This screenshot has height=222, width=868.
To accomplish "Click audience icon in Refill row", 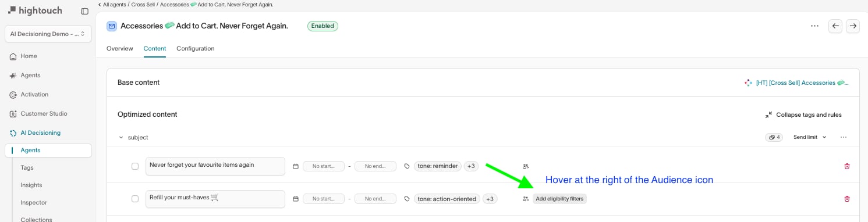I will coord(526,199).
